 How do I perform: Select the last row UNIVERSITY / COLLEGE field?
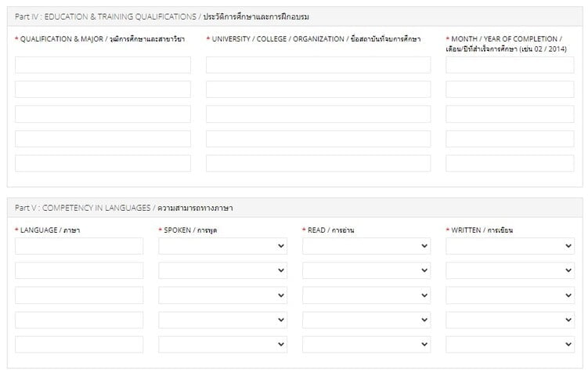319,163
